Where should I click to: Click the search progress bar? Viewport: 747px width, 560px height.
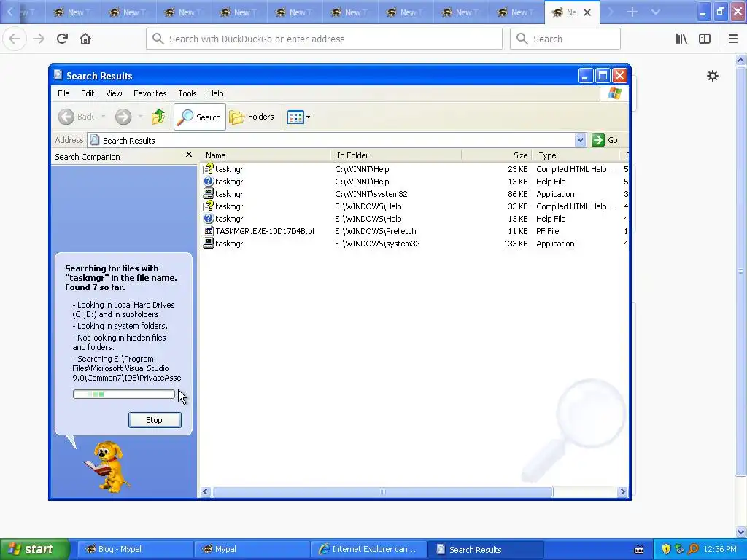[124, 394]
